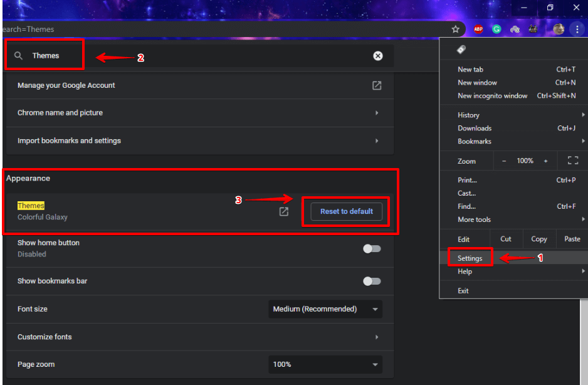Screen dimensions: 588x385
Task: Open the Page zoom dropdown
Action: coord(325,364)
